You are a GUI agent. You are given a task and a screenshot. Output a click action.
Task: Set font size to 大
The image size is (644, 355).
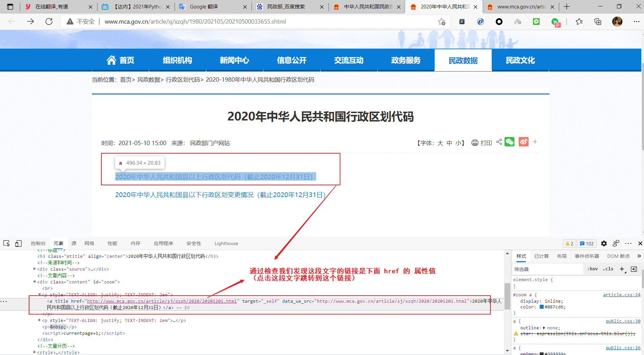point(440,143)
